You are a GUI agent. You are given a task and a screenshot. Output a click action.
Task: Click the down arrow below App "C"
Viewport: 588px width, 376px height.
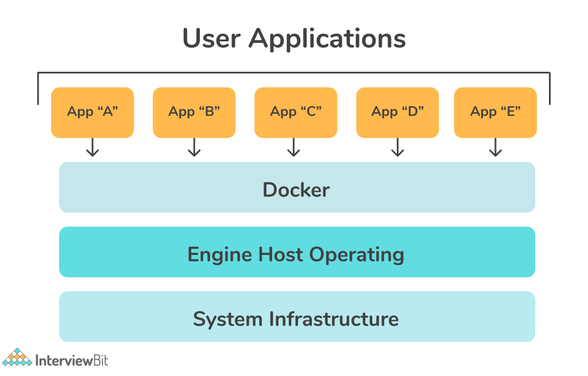click(x=294, y=148)
